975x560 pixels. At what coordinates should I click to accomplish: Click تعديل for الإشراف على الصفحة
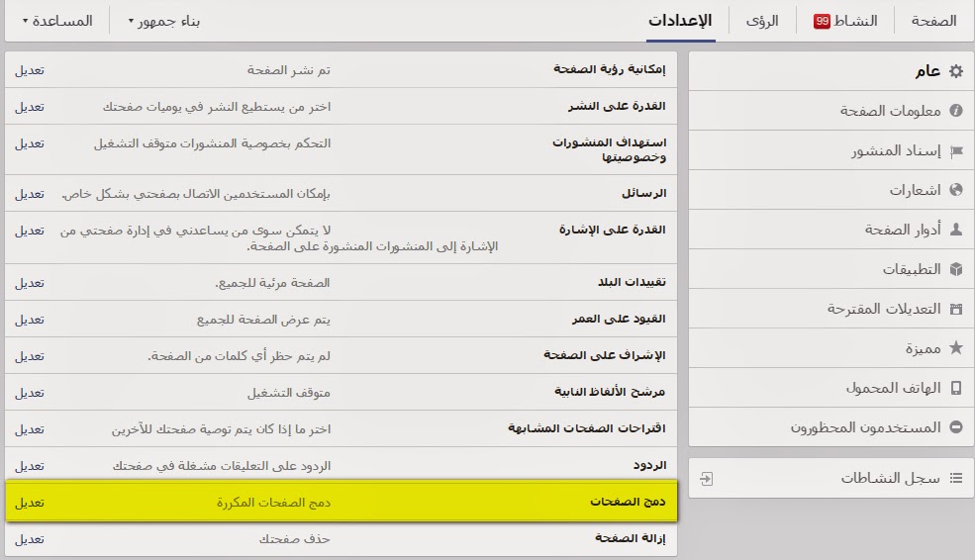coord(30,356)
